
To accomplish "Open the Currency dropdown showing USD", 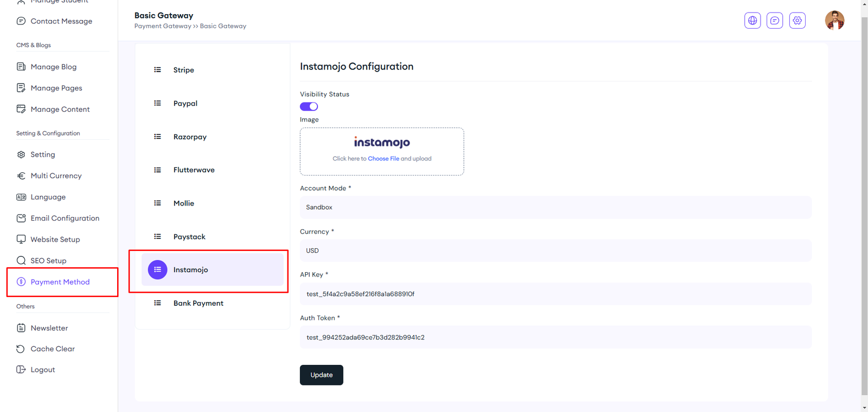I will pyautogui.click(x=555, y=251).
